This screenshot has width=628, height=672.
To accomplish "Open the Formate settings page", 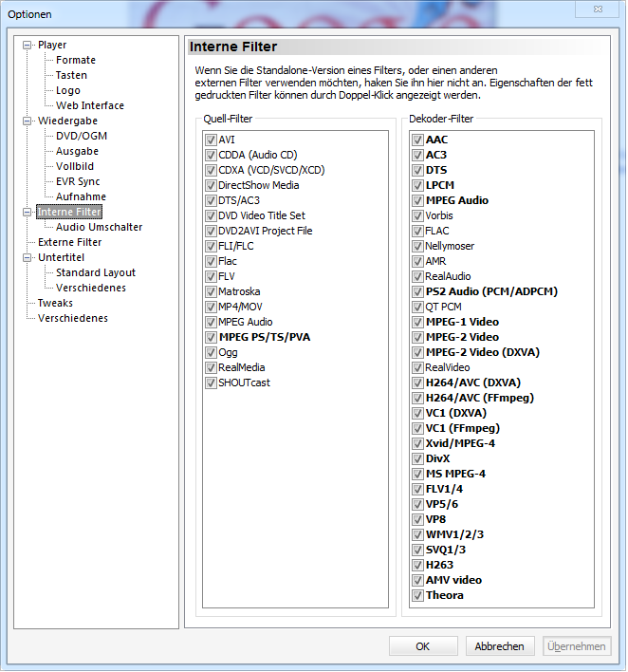I will (76, 60).
